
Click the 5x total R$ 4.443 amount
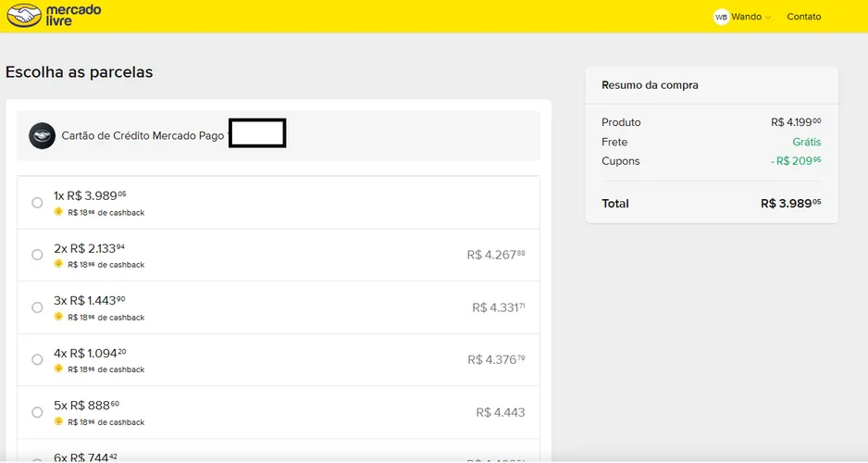(x=501, y=412)
